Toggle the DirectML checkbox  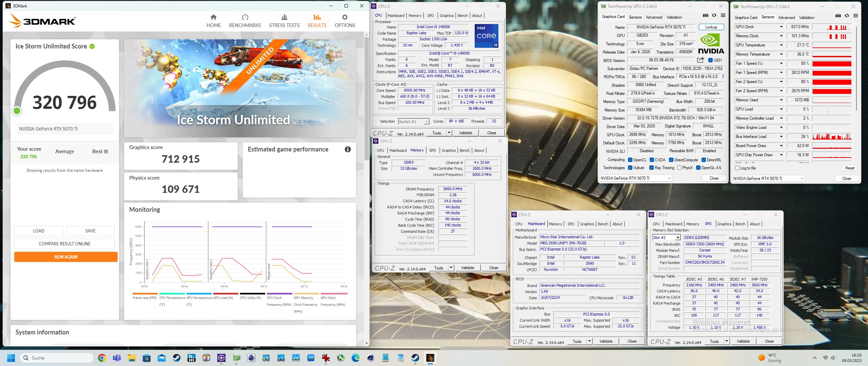(704, 160)
